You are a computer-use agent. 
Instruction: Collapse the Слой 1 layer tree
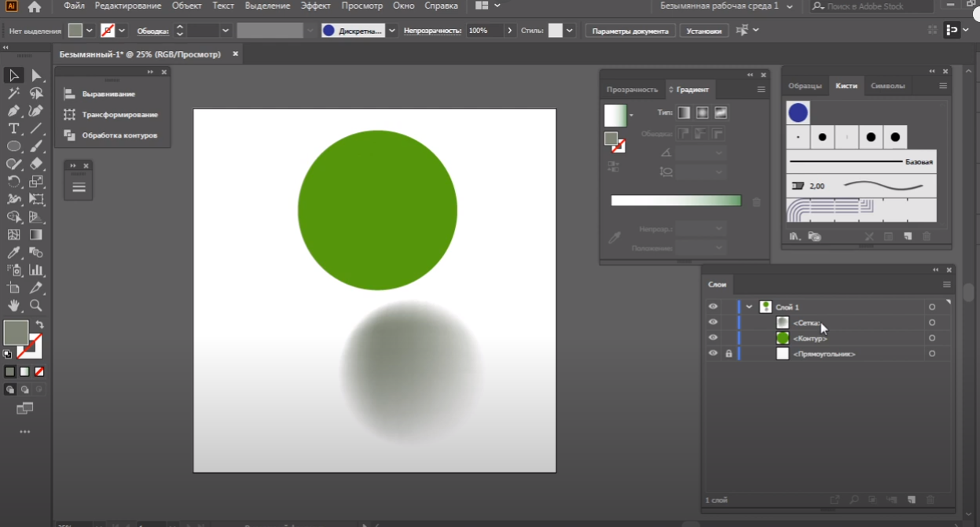click(750, 307)
